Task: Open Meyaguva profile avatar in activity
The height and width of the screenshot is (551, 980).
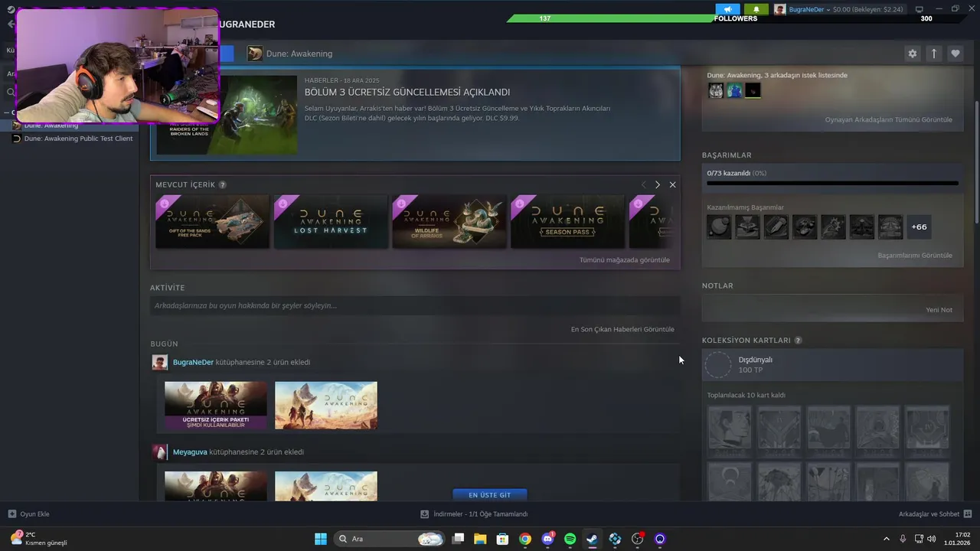Action: pos(160,452)
